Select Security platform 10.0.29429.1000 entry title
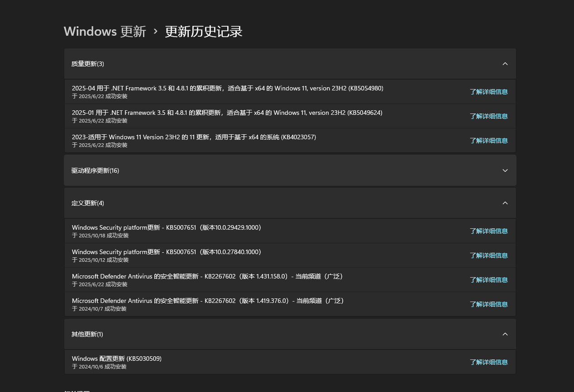574x392 pixels. click(x=167, y=227)
